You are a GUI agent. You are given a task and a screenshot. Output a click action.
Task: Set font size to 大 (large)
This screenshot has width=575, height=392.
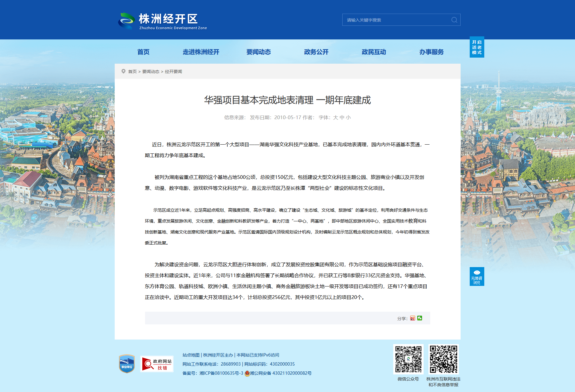point(335,118)
